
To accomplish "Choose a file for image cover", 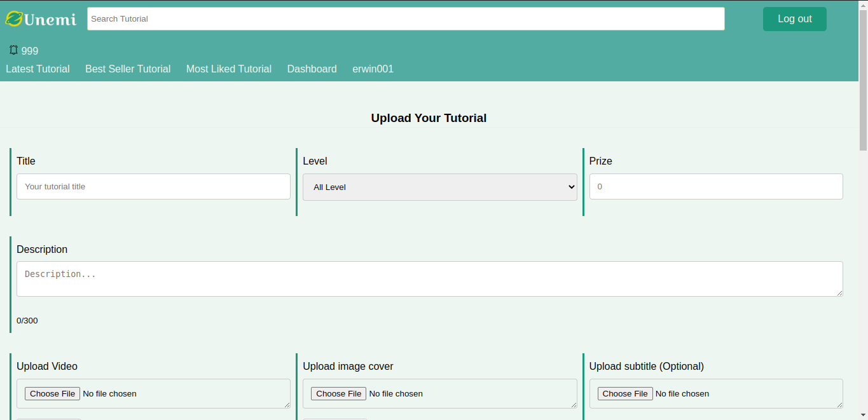I will (339, 394).
